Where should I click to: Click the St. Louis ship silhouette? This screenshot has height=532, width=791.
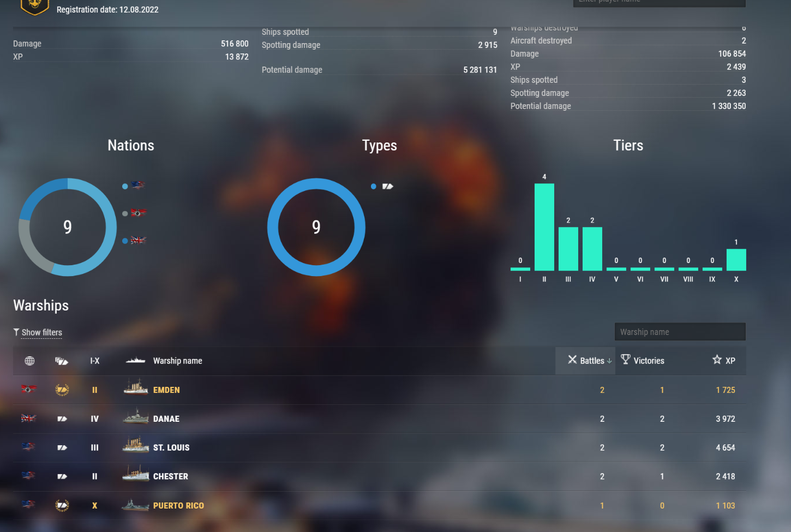point(136,445)
